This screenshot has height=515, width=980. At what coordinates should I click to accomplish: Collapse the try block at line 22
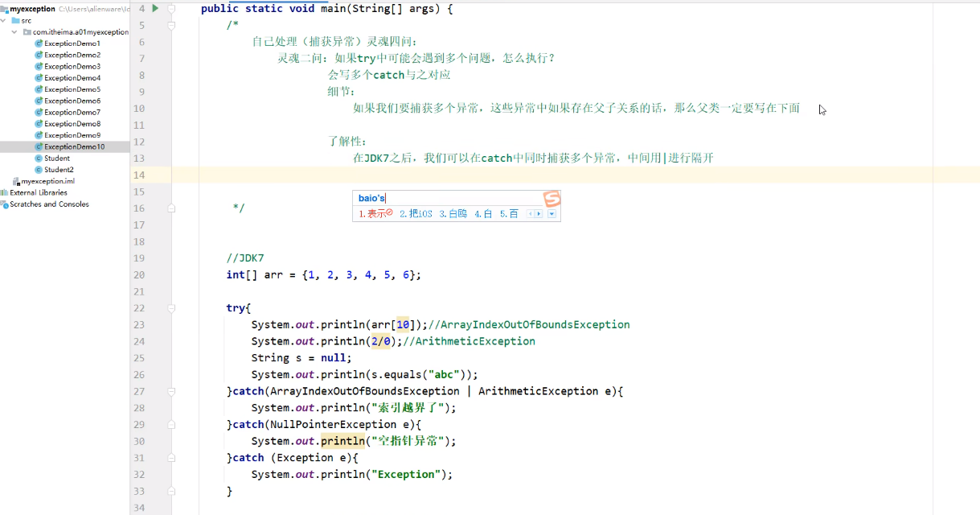click(170, 307)
